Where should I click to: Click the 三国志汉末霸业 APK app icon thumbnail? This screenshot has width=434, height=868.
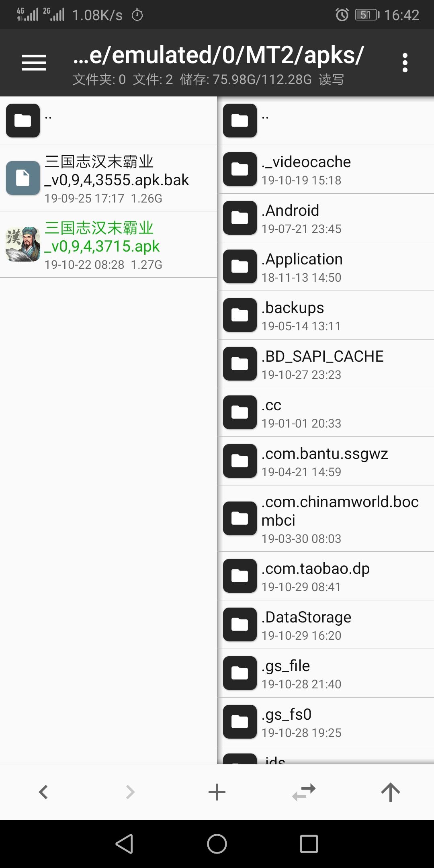coord(23,244)
